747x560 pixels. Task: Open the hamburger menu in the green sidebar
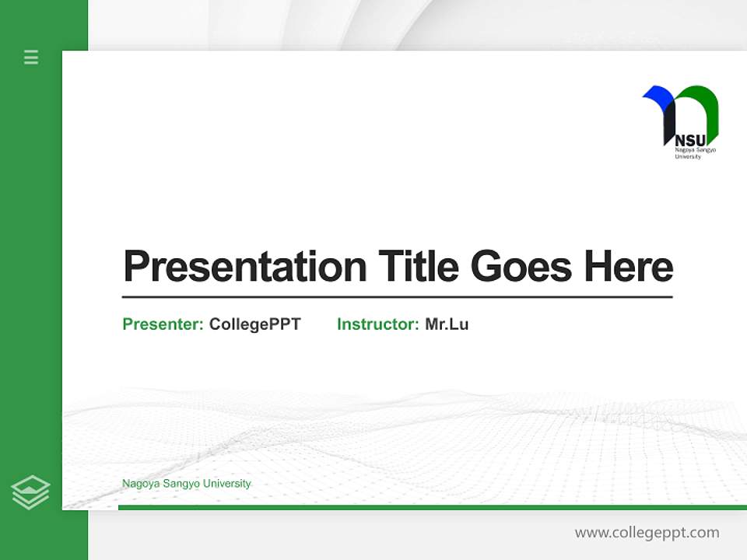(30, 58)
